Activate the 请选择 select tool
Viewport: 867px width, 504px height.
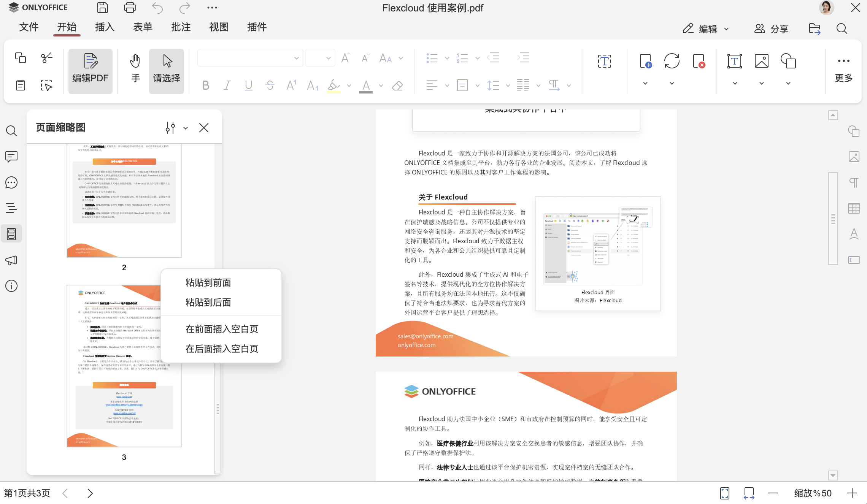coord(167,71)
